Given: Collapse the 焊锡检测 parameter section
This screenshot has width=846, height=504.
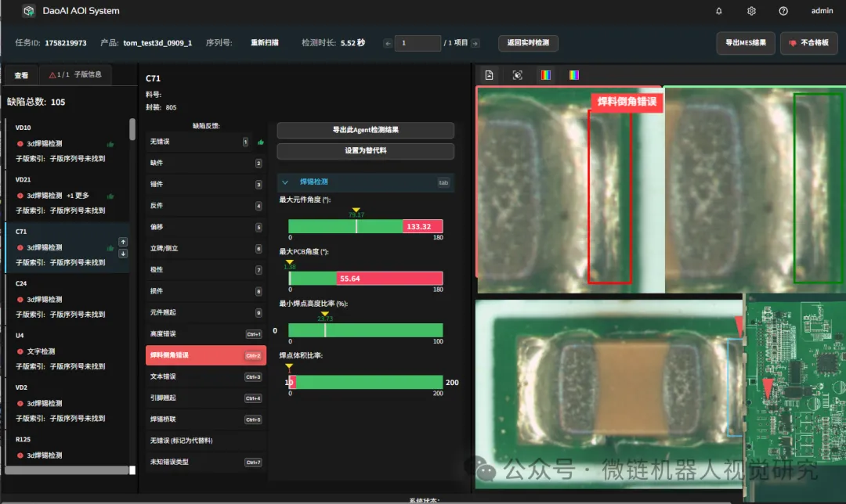Looking at the screenshot, I should point(285,182).
